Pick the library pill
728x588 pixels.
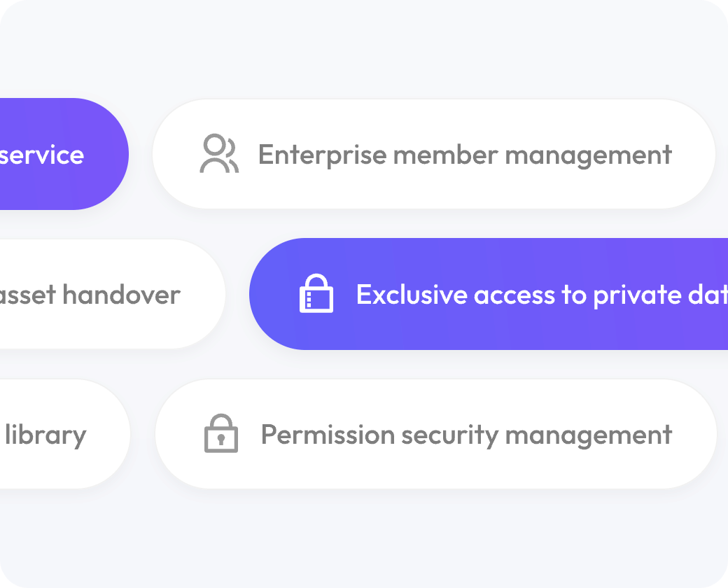(65, 434)
